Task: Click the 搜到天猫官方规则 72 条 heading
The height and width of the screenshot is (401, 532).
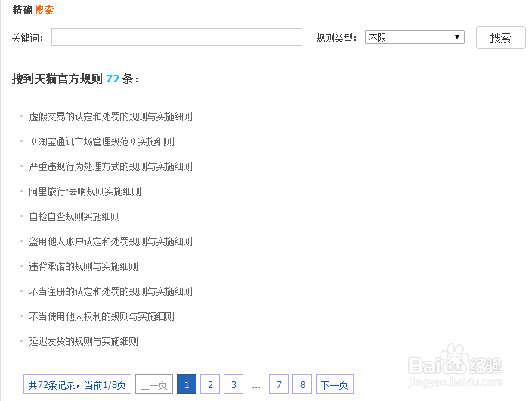Action: point(76,79)
